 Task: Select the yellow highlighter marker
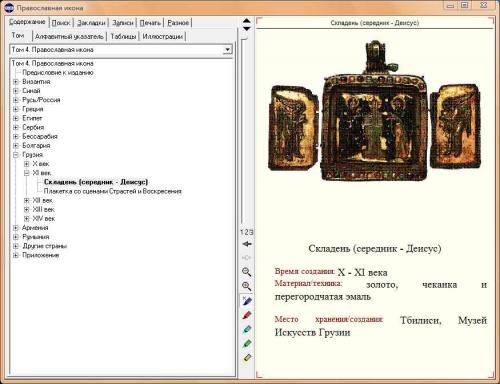[x=247, y=358]
